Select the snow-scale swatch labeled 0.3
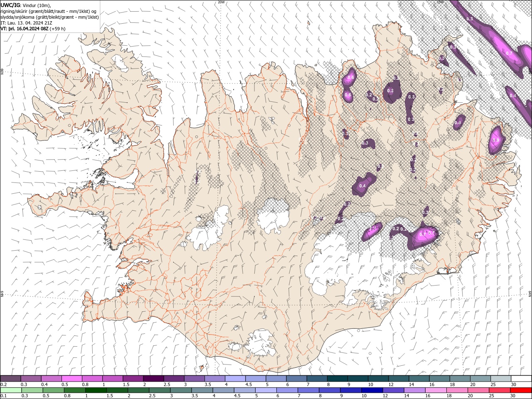This screenshot has width=532, height=399. [31, 379]
